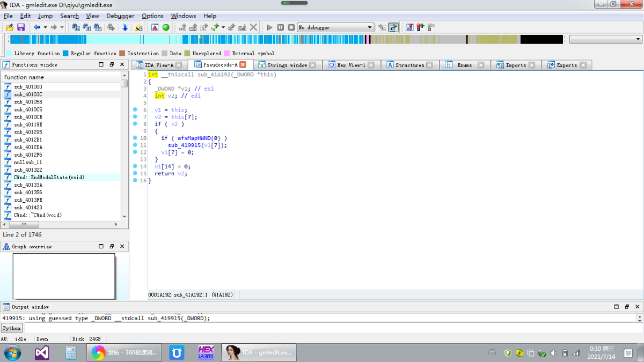
Task: Open the dropdown beside the green plus icon
Action: coord(223,27)
